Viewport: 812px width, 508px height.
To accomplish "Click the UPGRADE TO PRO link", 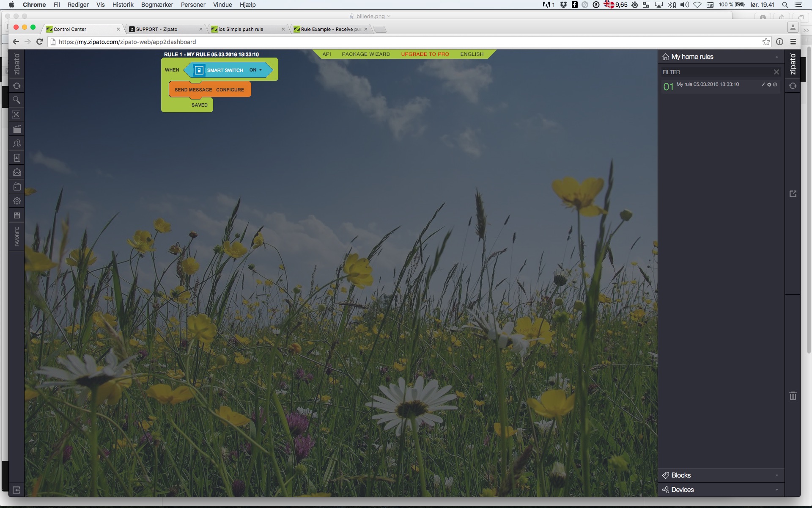I will pyautogui.click(x=425, y=54).
